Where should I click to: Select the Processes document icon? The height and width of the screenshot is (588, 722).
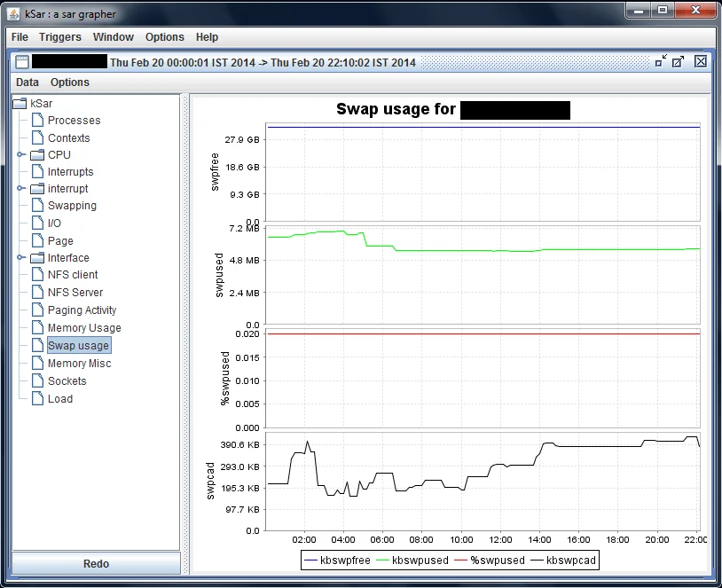click(x=37, y=120)
